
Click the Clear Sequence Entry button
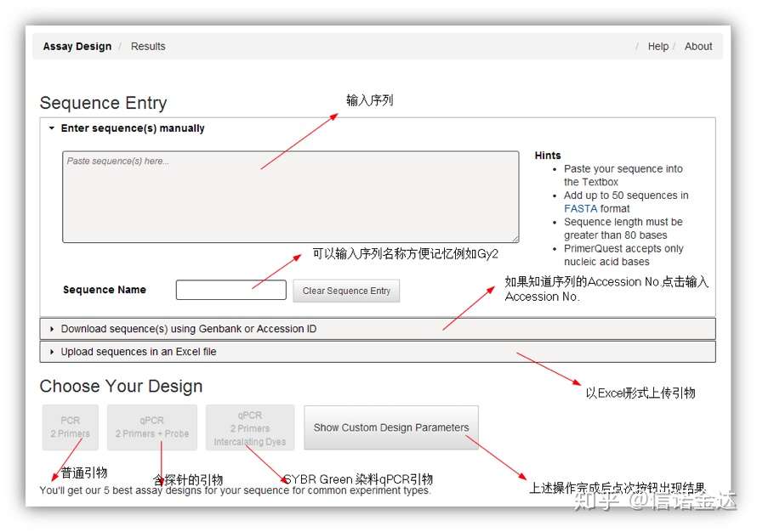346,291
